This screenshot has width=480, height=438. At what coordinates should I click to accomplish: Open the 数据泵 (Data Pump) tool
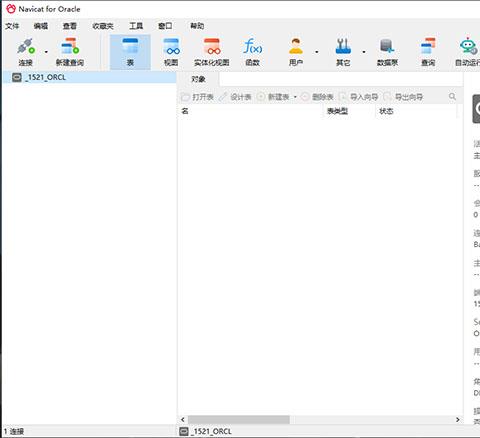click(x=387, y=52)
